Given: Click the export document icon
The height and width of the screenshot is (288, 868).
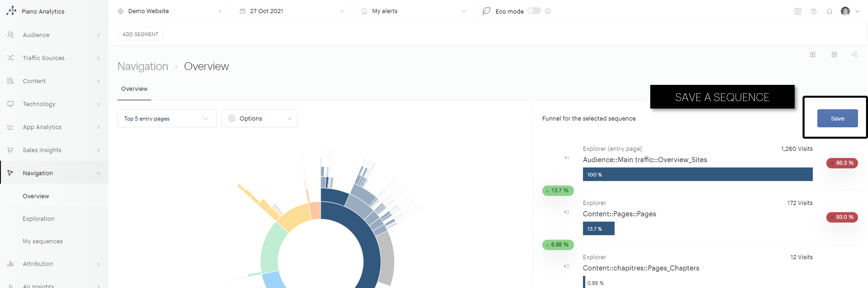Looking at the screenshot, I should pyautogui.click(x=834, y=55).
